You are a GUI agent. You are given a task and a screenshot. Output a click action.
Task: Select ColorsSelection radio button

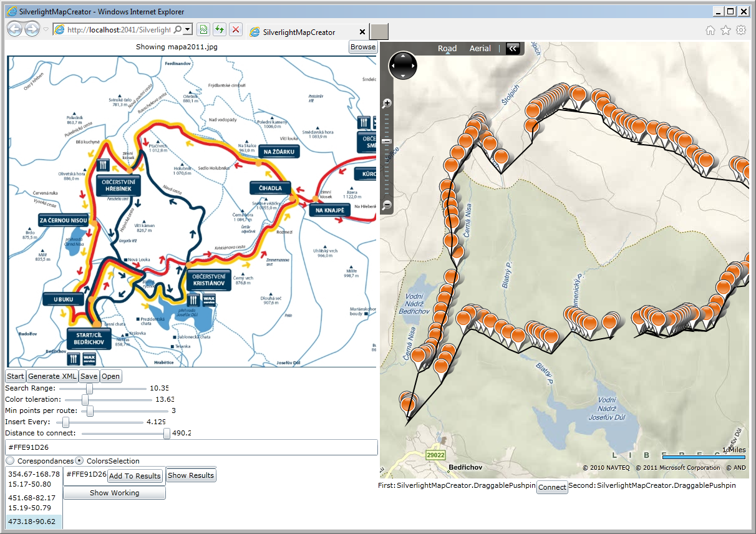[x=79, y=461]
